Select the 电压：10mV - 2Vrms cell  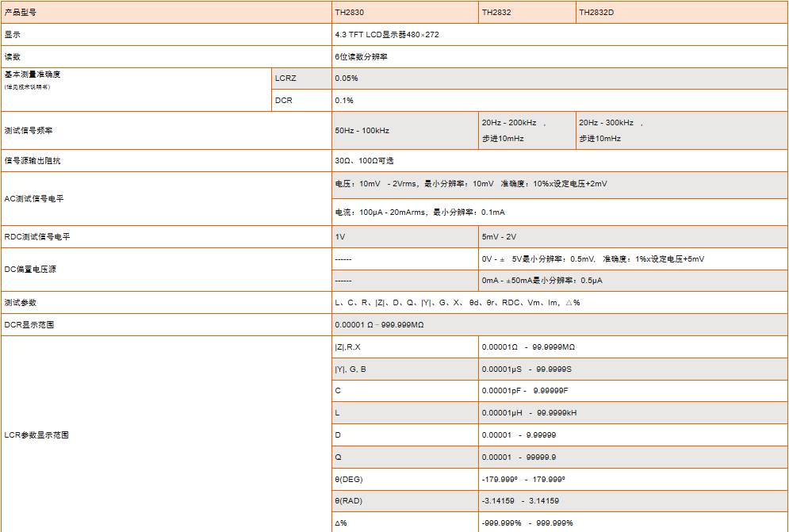pos(560,184)
